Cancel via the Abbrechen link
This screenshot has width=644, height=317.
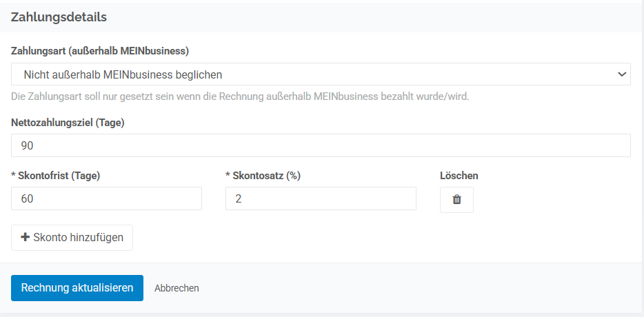177,288
